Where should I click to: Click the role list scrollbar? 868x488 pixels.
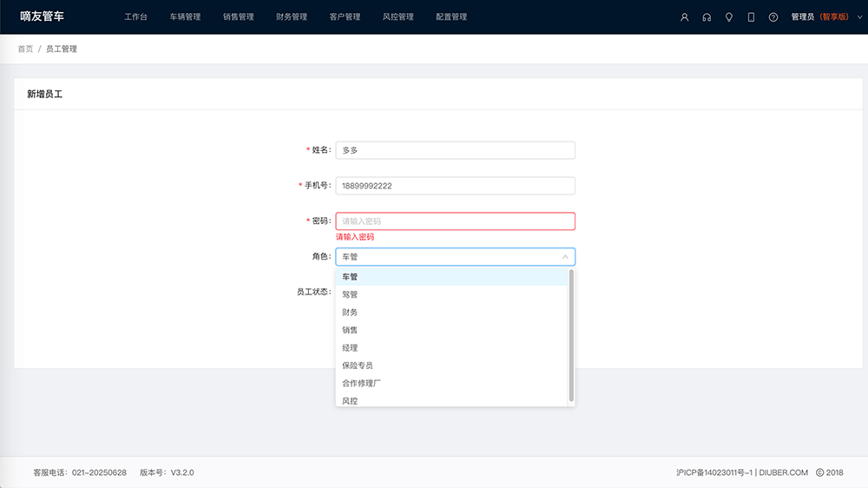tap(571, 334)
